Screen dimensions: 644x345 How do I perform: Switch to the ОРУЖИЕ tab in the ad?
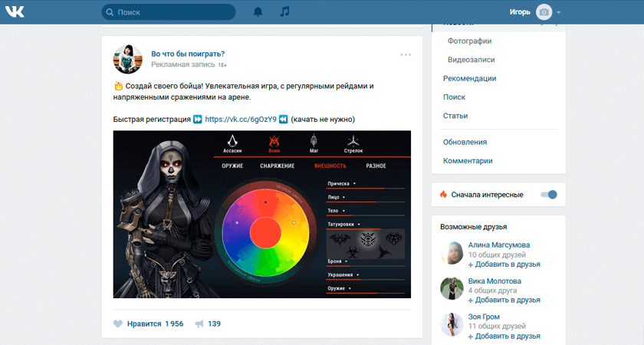click(232, 166)
